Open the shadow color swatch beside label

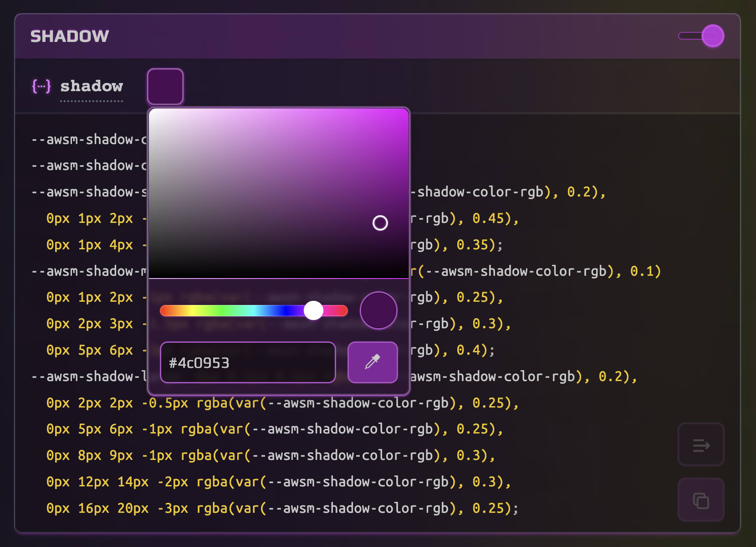165,87
